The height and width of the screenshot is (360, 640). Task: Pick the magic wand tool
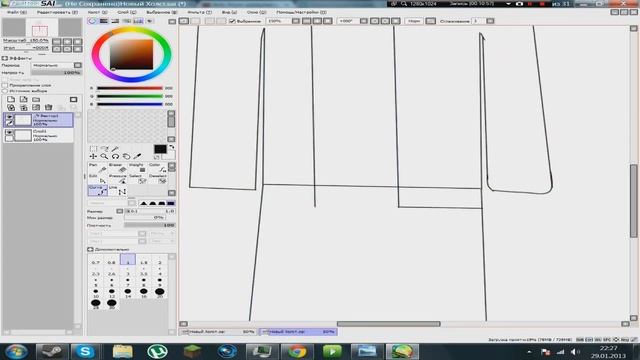(x=116, y=149)
